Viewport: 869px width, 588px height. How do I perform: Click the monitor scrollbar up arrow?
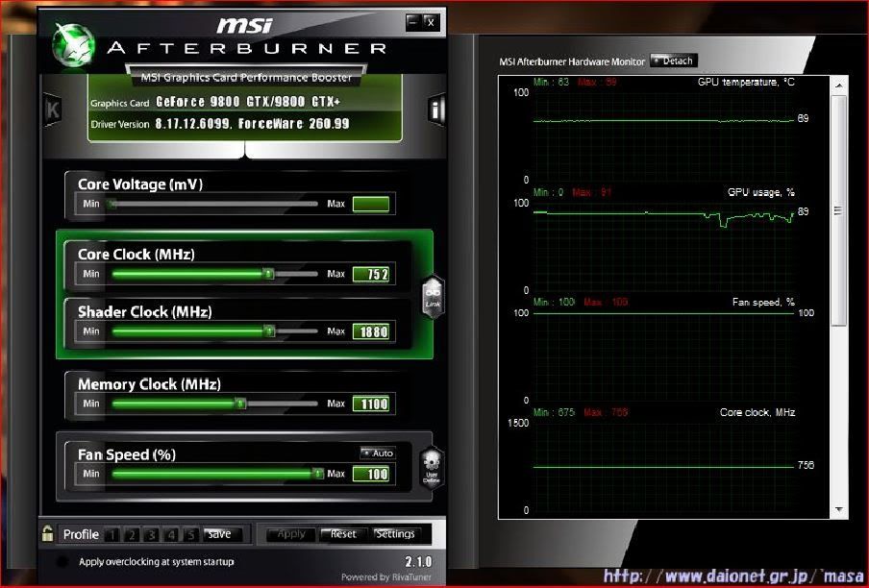point(838,86)
